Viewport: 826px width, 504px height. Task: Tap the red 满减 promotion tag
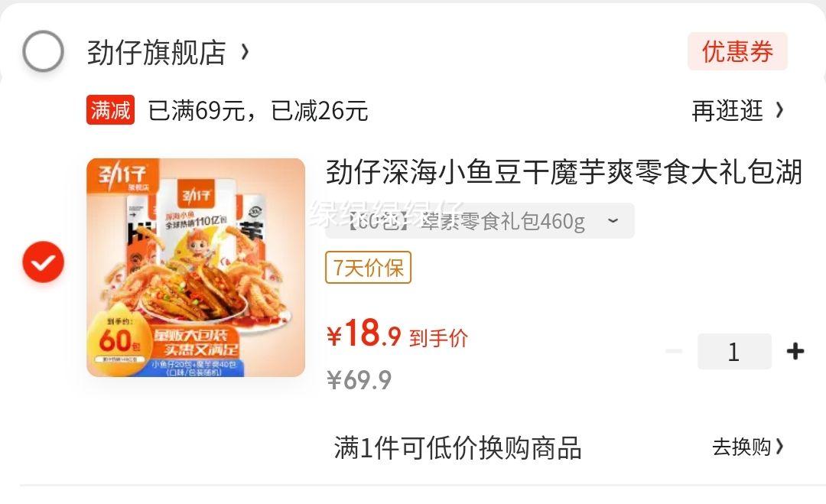[x=111, y=110]
